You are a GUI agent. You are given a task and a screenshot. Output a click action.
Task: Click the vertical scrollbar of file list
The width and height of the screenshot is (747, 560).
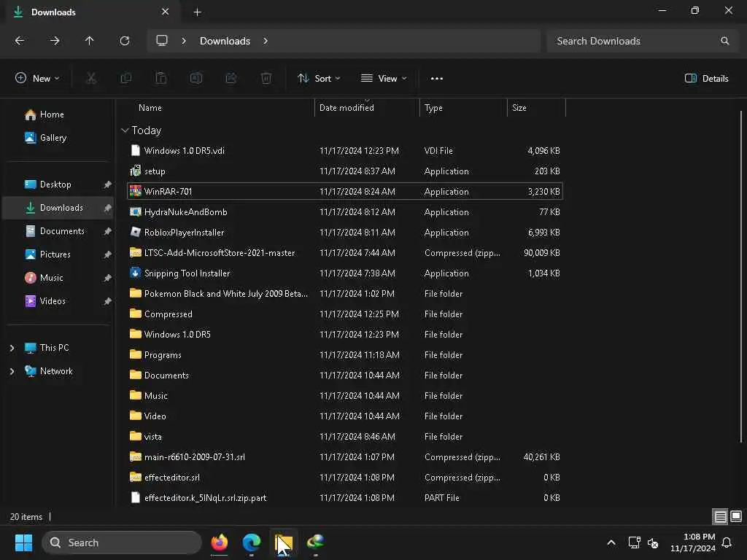[741, 276]
